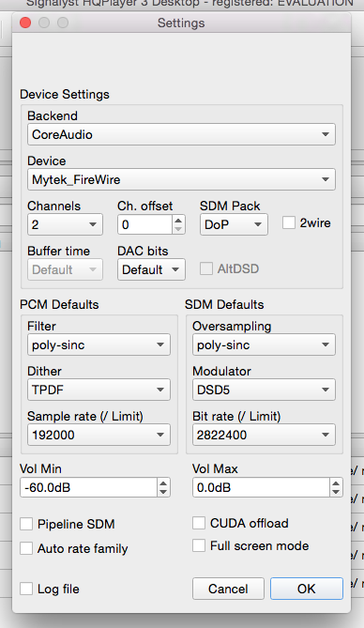Open the SDM Oversampling dropdown
Screen dimensions: 364x628
click(264, 345)
